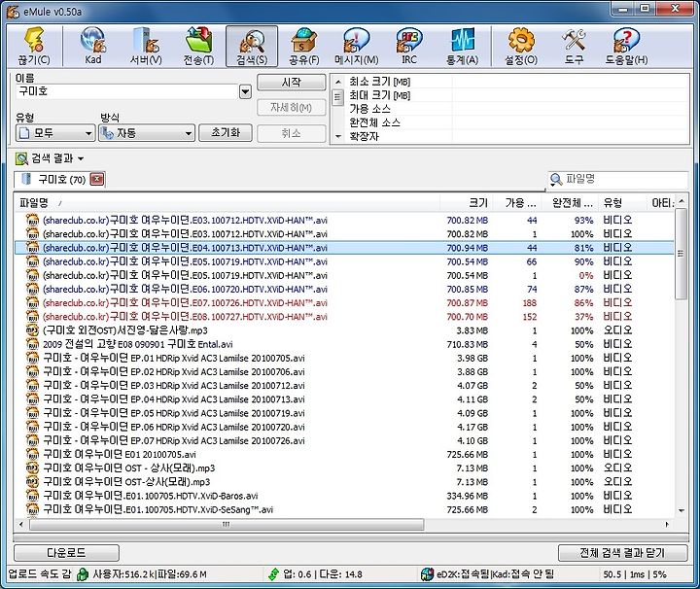Open the 방식 method dropdown (자동)
Image resolution: width=700 pixels, height=589 pixels.
tap(147, 133)
